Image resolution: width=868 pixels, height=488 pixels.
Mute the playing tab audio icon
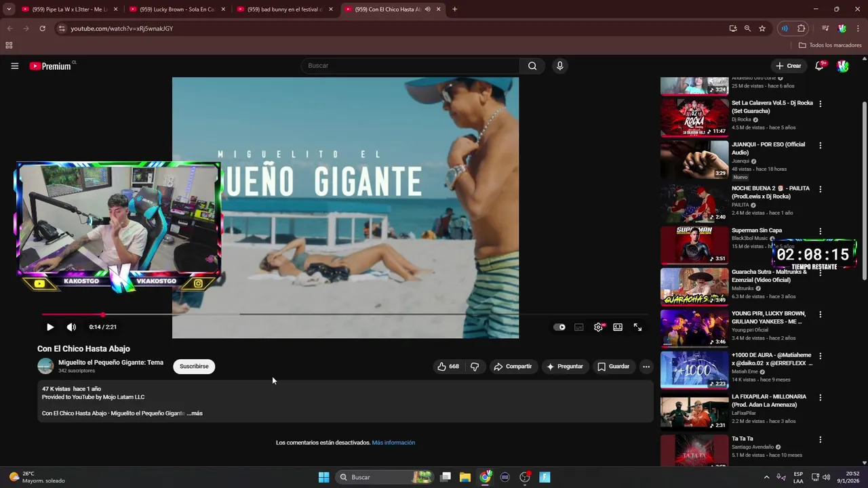[427, 9]
